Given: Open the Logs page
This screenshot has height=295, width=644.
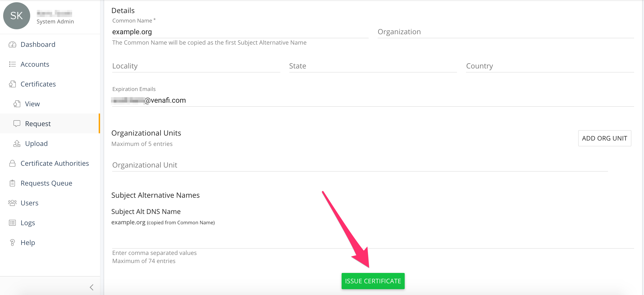Looking at the screenshot, I should pyautogui.click(x=50, y=222).
